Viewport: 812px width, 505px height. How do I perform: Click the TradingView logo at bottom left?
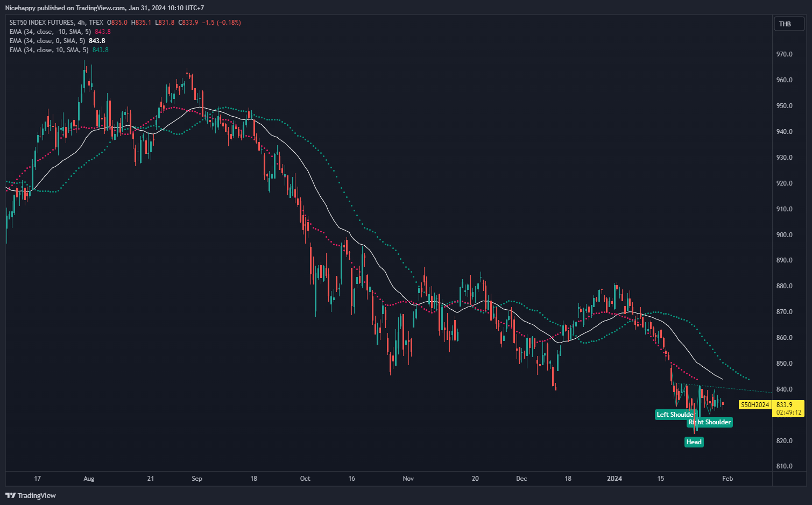coord(31,495)
